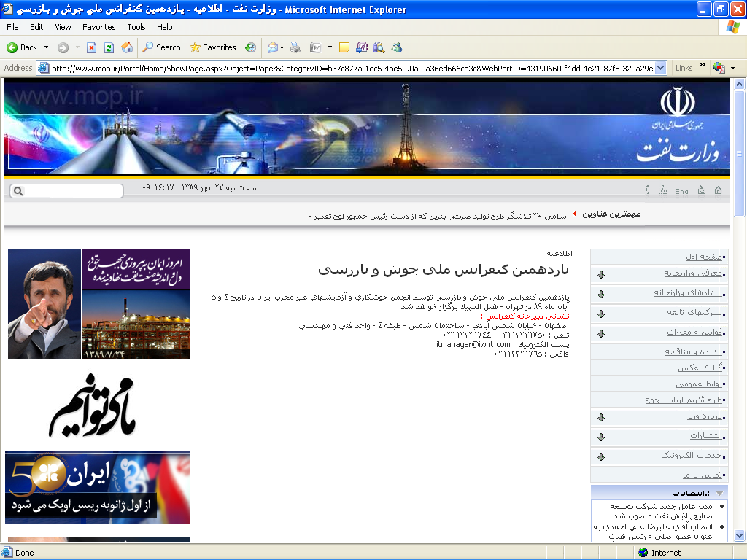
Task: Click the Research books toolbar icon
Action: click(379, 47)
